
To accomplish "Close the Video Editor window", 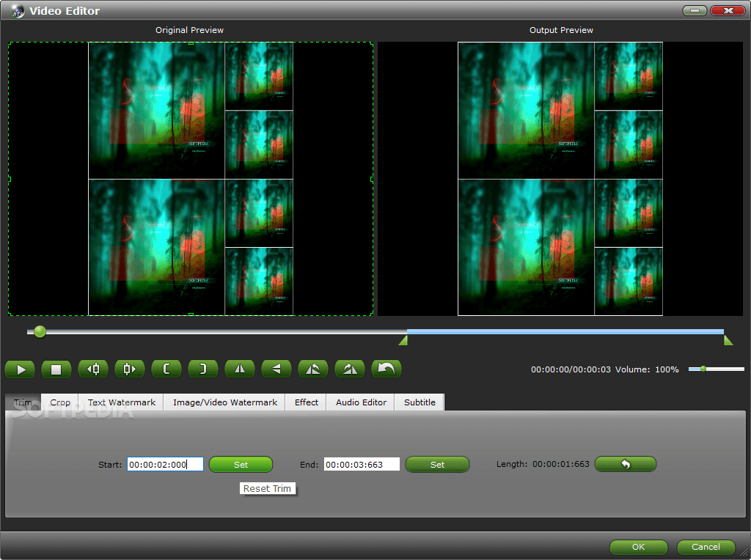I will click(x=728, y=10).
